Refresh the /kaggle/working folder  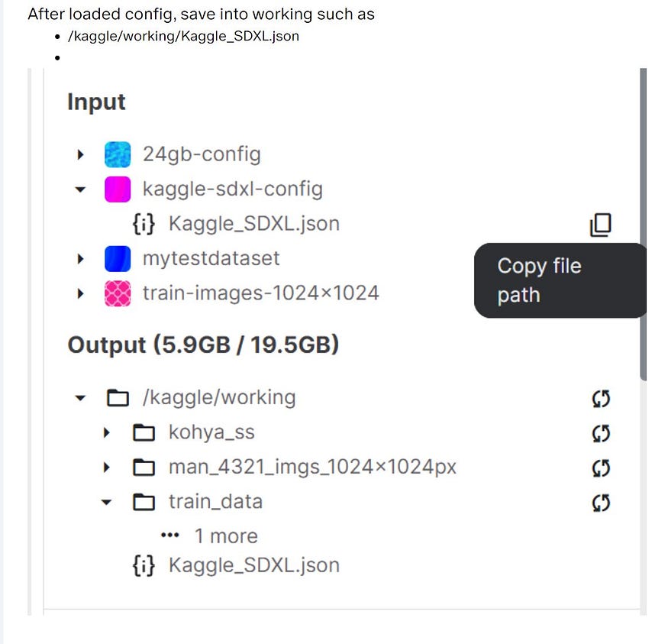pyautogui.click(x=602, y=398)
